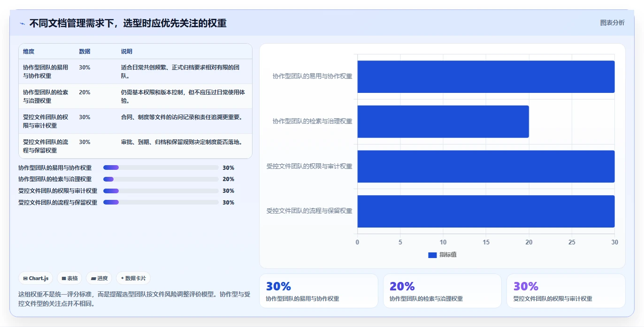Click table cell 受控文件团队的权限与审计权重

point(46,121)
